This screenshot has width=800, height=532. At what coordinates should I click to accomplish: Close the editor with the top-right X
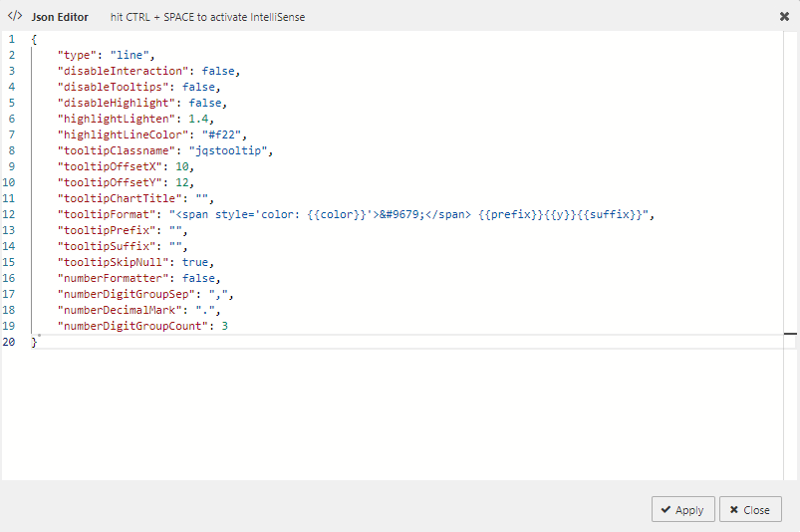click(784, 17)
